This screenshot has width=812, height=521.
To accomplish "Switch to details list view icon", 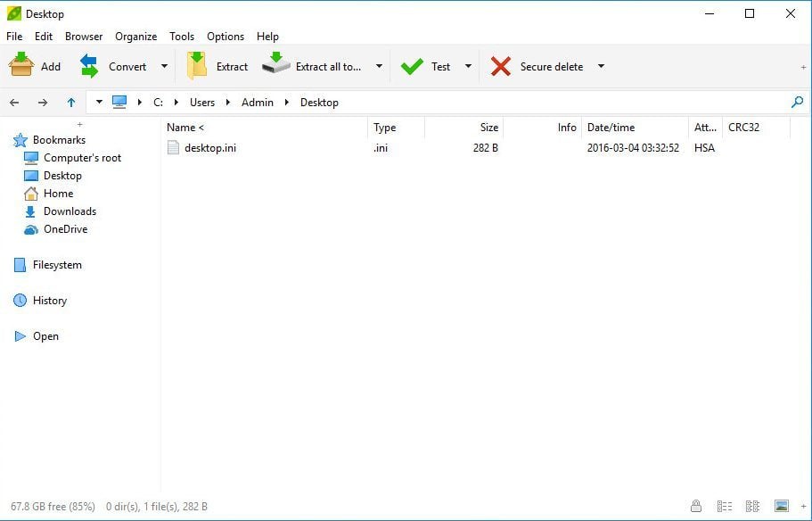I will pyautogui.click(x=724, y=506).
